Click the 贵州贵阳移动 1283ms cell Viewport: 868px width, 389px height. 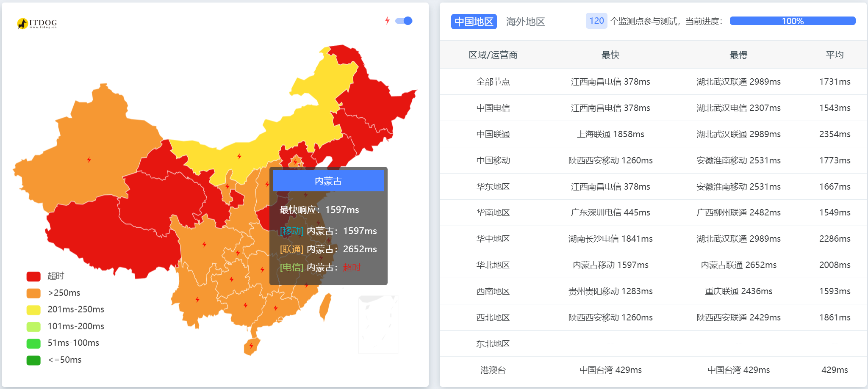(x=610, y=291)
